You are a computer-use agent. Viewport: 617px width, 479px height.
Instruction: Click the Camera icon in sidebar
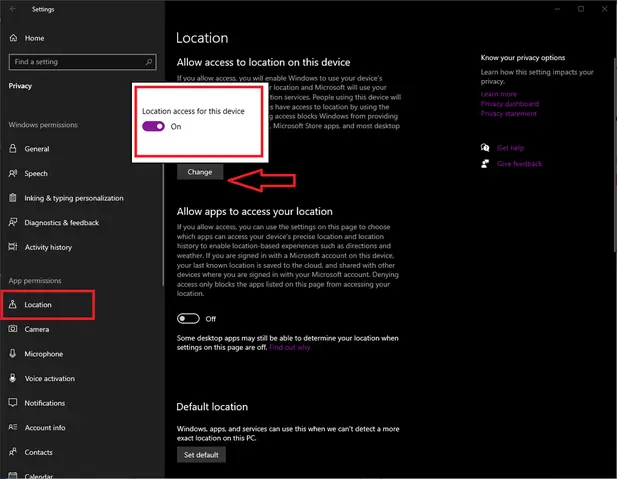13,329
